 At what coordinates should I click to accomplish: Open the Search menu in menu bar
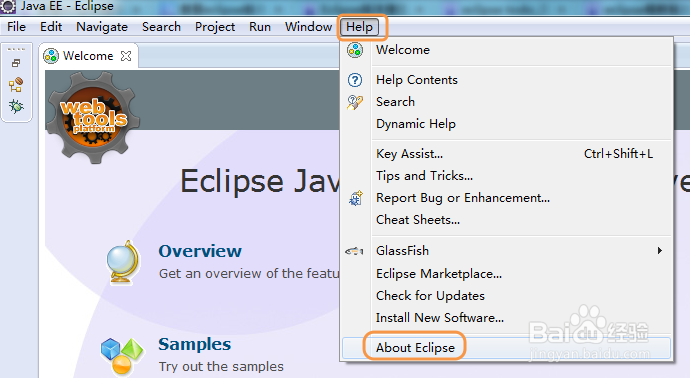coord(161,27)
